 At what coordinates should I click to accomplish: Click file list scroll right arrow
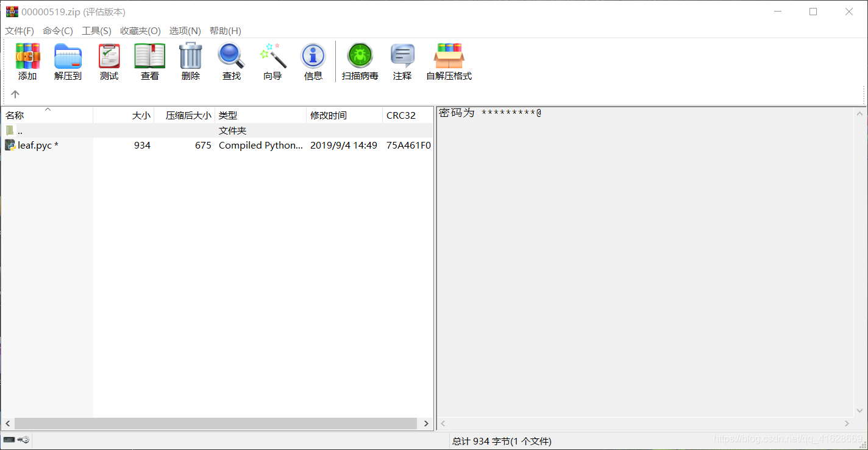click(x=425, y=423)
